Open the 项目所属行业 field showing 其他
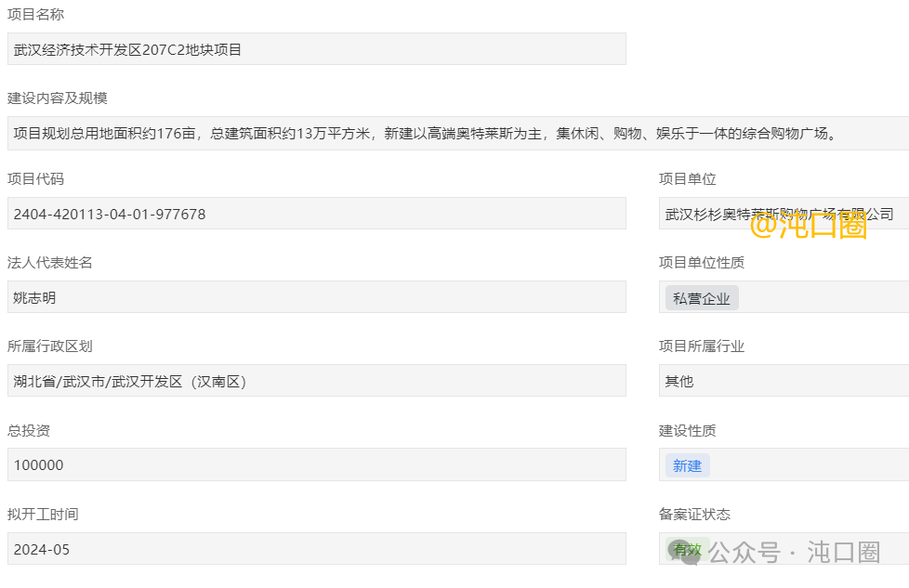The width and height of the screenshot is (909, 588). (783, 381)
